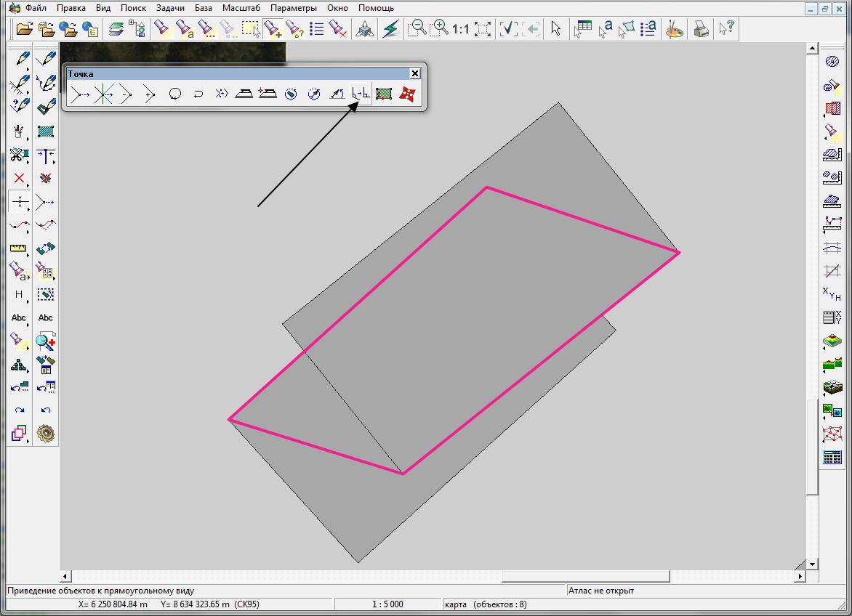Toggle the 1:1 scale button
The image size is (852, 616).
(x=460, y=29)
